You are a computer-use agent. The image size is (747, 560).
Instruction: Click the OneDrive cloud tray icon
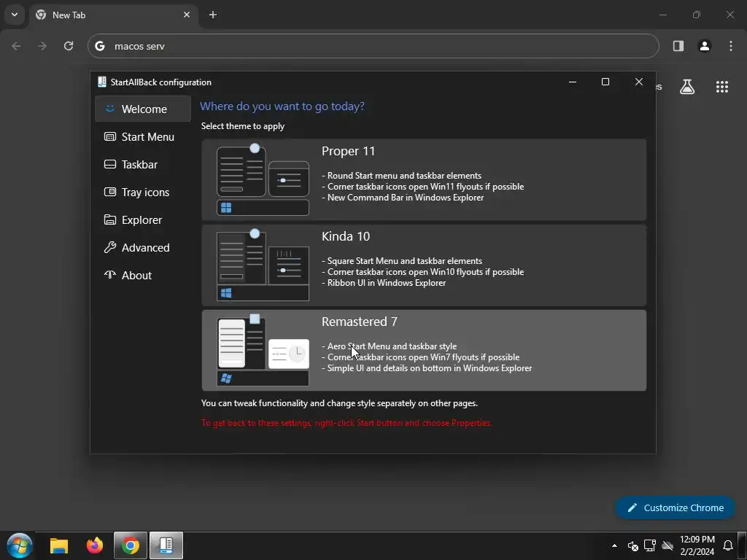667,545
